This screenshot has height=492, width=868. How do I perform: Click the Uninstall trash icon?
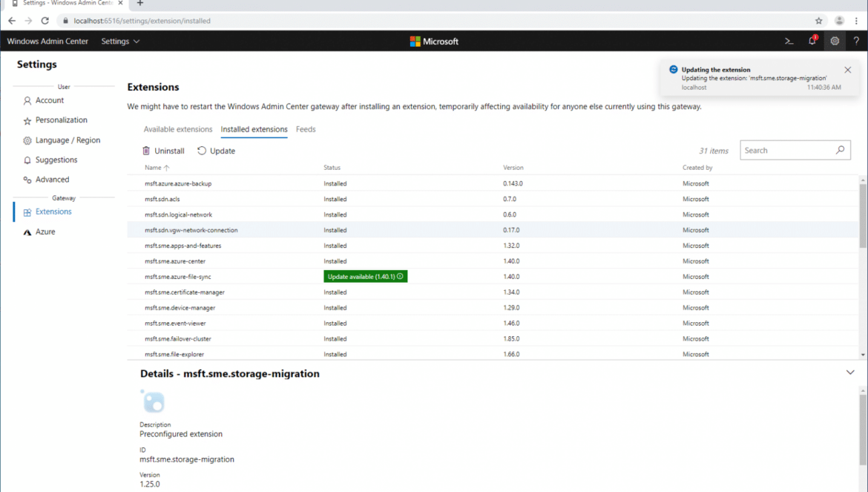146,151
